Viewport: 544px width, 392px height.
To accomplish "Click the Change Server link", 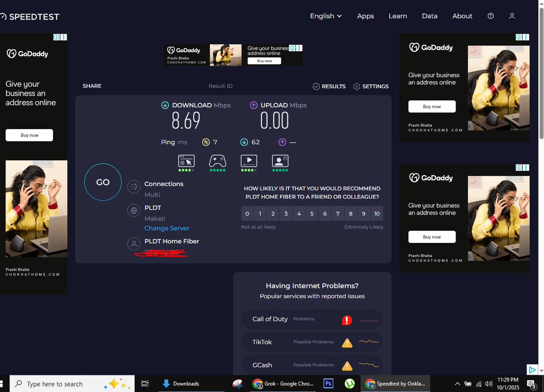I will point(167,228).
